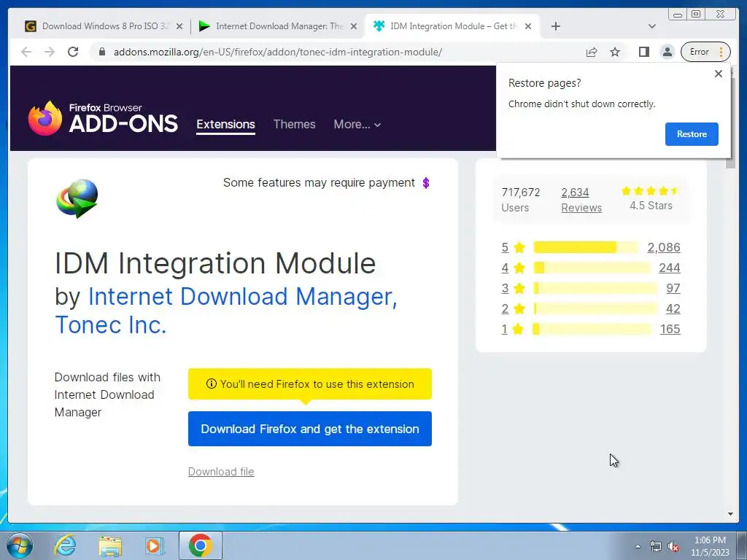Open a new tab with plus icon
Screen dimensions: 747x560
pos(555,26)
